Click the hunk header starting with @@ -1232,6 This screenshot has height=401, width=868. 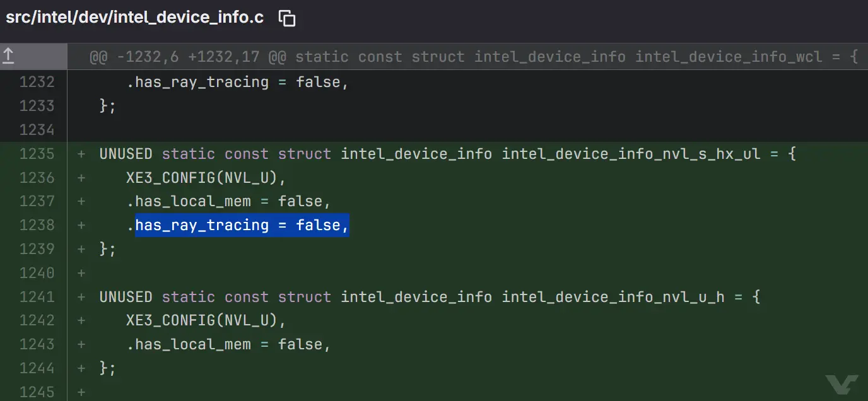[473, 57]
